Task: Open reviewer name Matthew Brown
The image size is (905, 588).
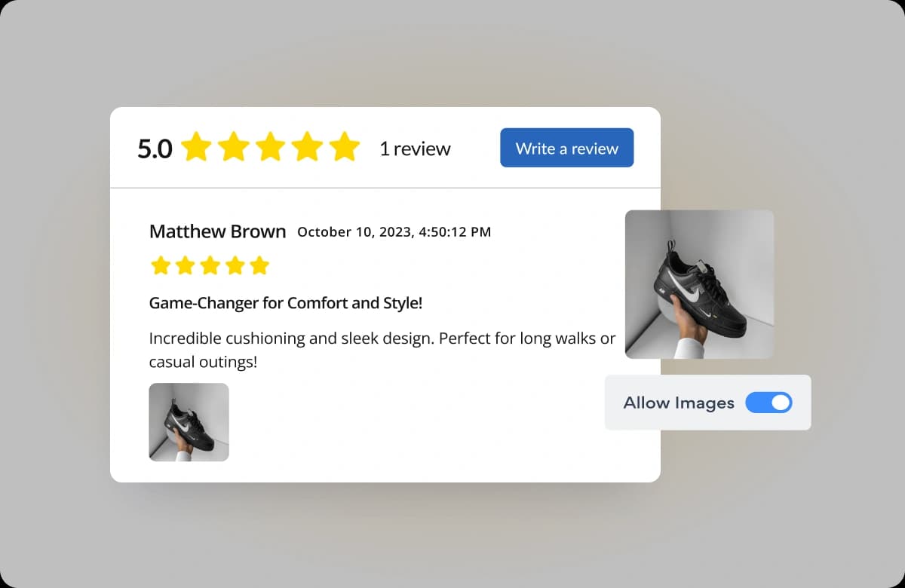Action: pos(218,231)
